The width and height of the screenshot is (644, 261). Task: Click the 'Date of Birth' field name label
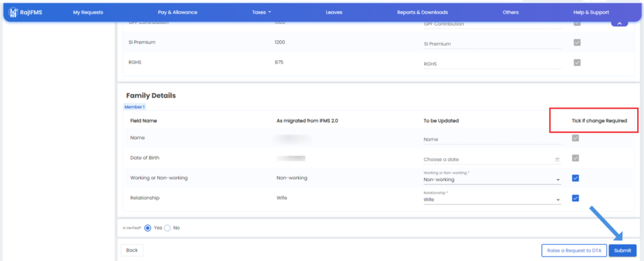[x=145, y=158]
